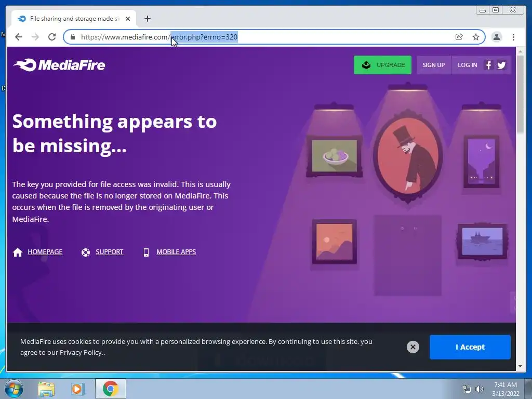Viewport: 532px width, 399px height.
Task: Click the Show desktop strip on taskbar
Action: [528, 389]
